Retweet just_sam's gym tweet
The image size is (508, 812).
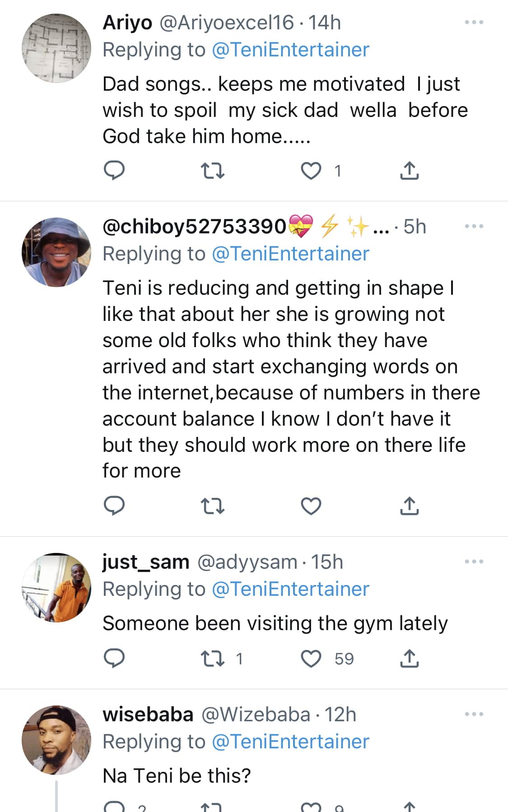click(x=212, y=659)
